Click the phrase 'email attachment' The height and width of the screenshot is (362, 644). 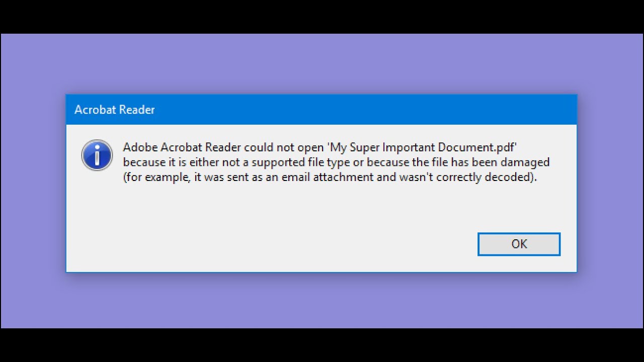click(336, 177)
